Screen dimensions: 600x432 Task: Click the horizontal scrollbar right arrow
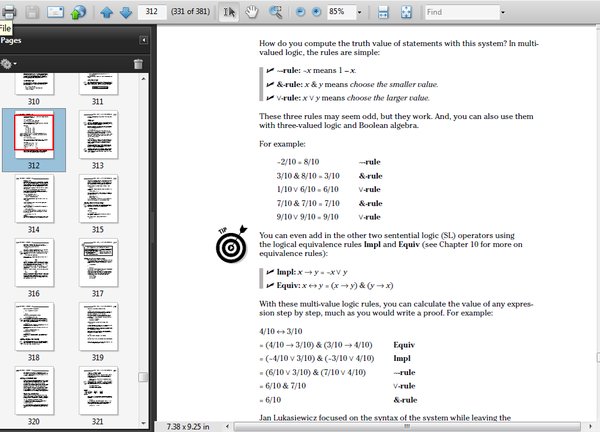[x=590, y=426]
